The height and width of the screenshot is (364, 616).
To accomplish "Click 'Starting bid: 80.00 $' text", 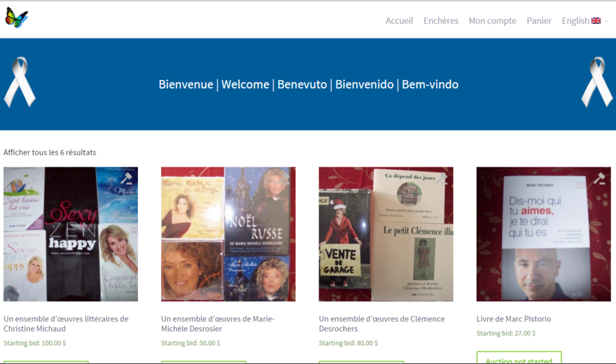I will point(348,343).
